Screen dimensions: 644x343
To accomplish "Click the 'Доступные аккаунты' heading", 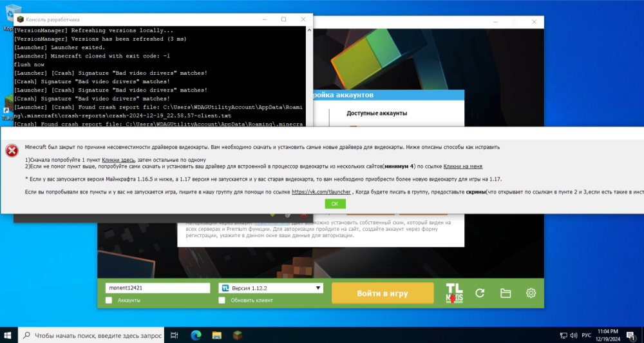I will point(377,113).
